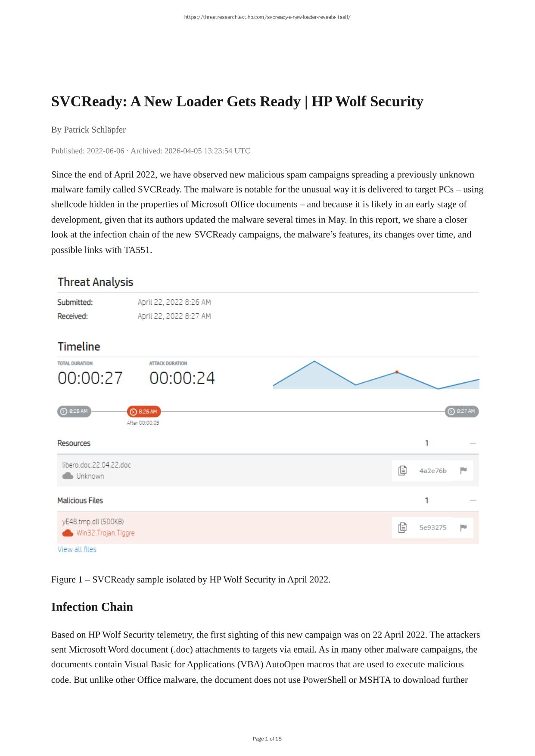
Task: Click the Page 1 of 15 indicator
Action: pyautogui.click(x=267, y=739)
